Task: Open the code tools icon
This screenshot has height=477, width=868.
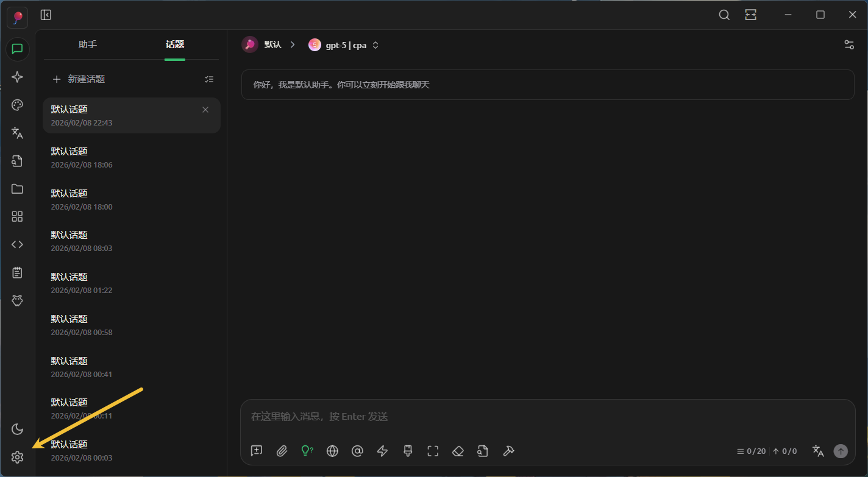Action: coord(17,244)
